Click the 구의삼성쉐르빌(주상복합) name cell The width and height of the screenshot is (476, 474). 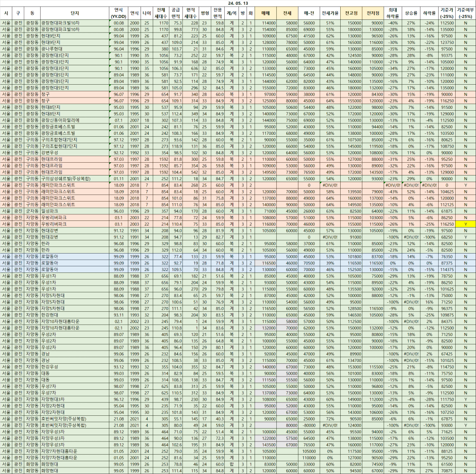click(75, 178)
